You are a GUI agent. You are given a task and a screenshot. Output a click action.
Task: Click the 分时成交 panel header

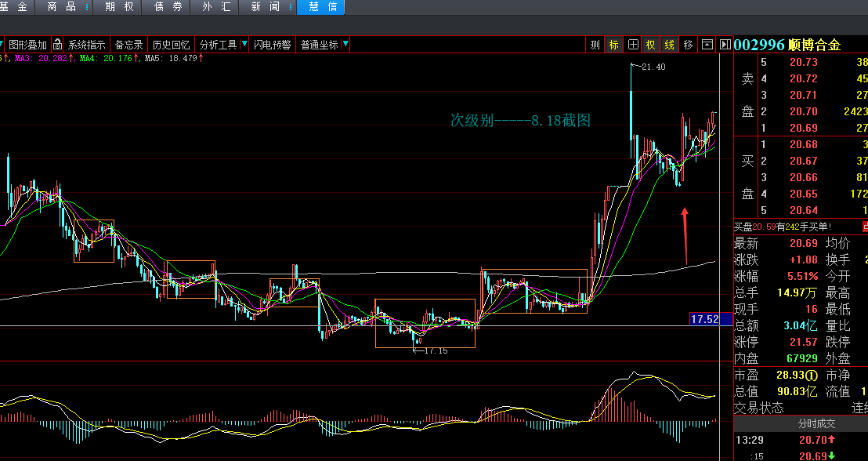[x=816, y=424]
